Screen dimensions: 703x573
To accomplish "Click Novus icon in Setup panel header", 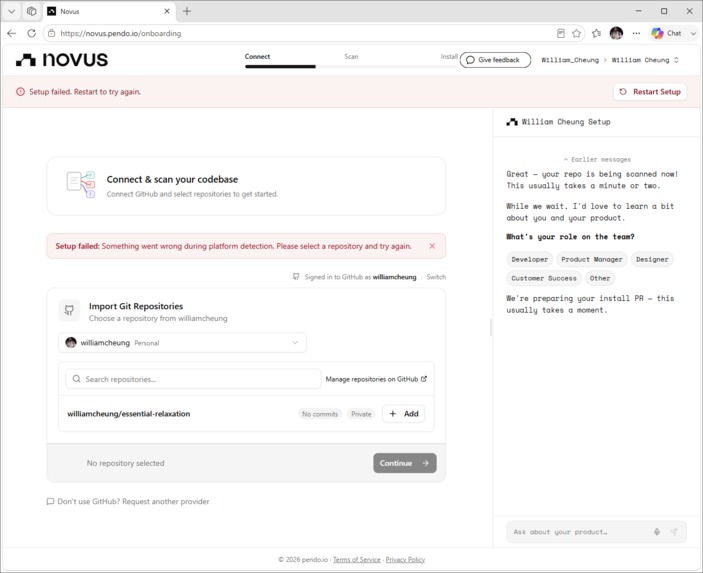I will [x=512, y=122].
